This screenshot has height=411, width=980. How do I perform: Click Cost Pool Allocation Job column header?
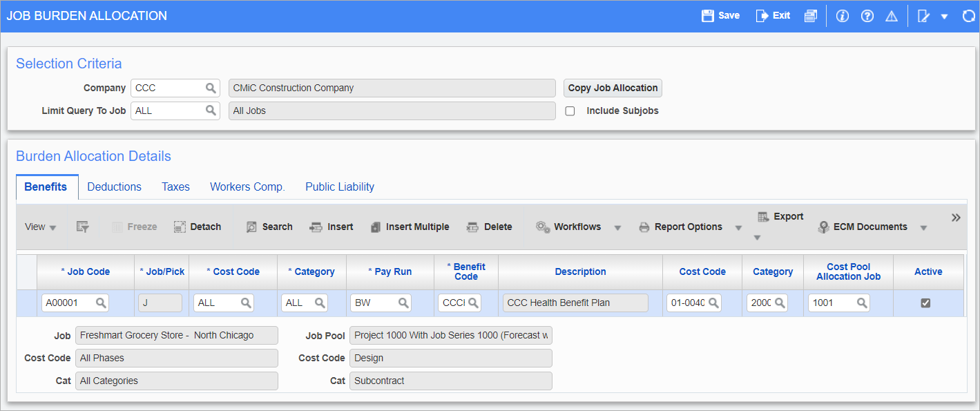click(x=849, y=271)
